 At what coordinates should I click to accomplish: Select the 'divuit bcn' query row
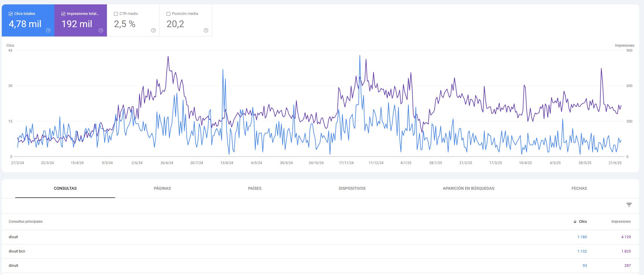point(17,251)
